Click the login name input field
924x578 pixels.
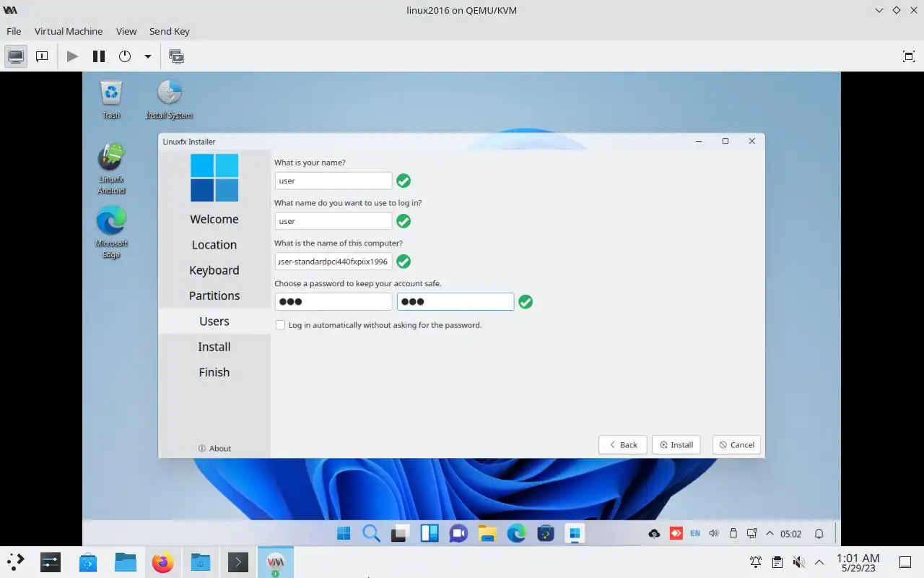pyautogui.click(x=333, y=221)
